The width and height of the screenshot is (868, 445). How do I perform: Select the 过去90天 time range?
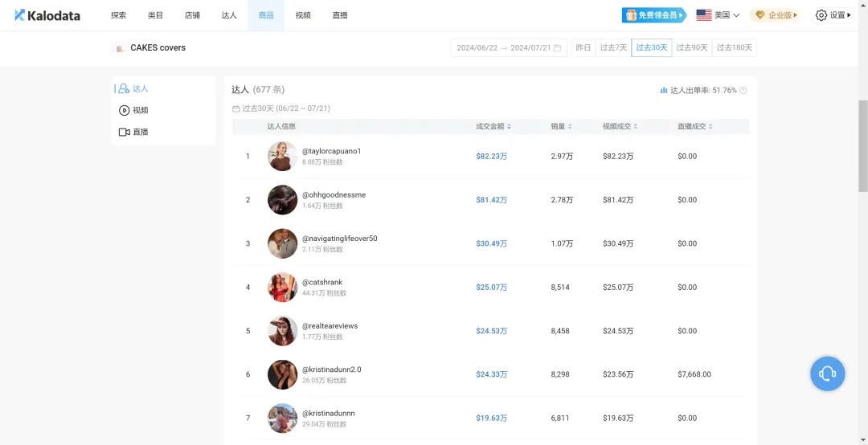pyautogui.click(x=692, y=48)
